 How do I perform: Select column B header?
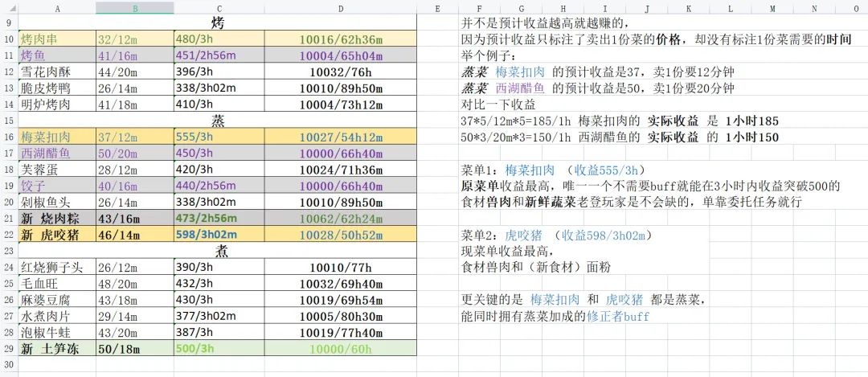(134, 8)
